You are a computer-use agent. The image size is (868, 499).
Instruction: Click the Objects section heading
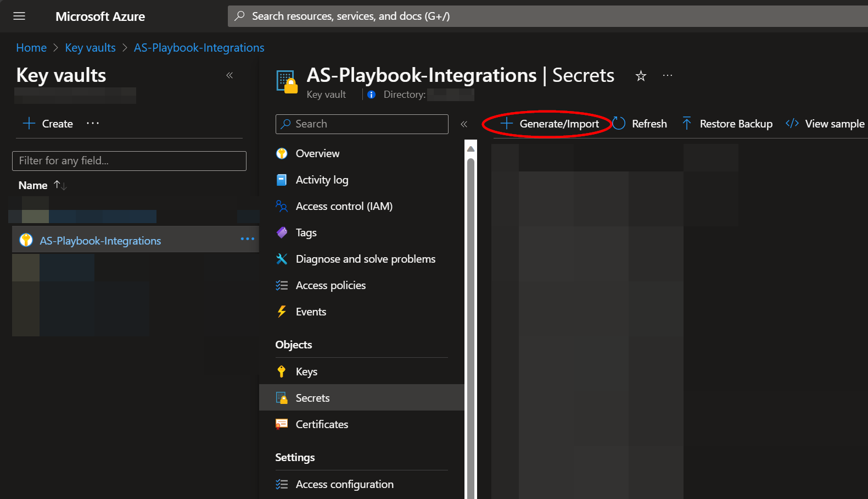(294, 345)
